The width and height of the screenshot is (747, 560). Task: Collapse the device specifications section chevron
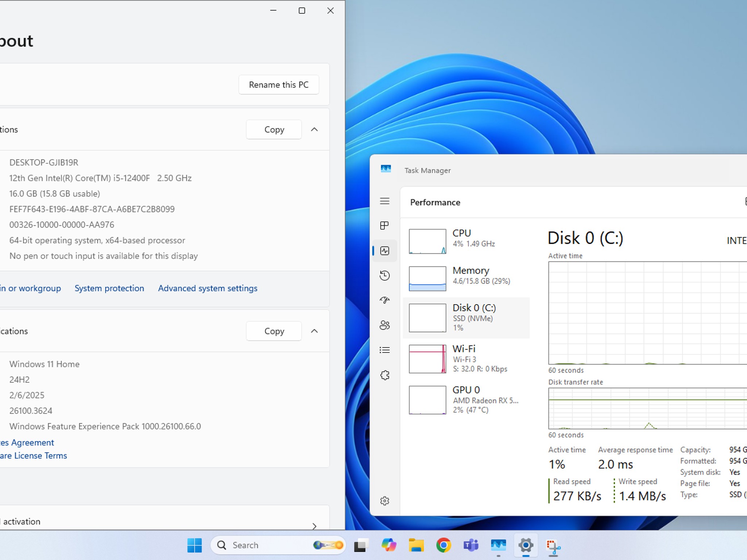(x=314, y=129)
